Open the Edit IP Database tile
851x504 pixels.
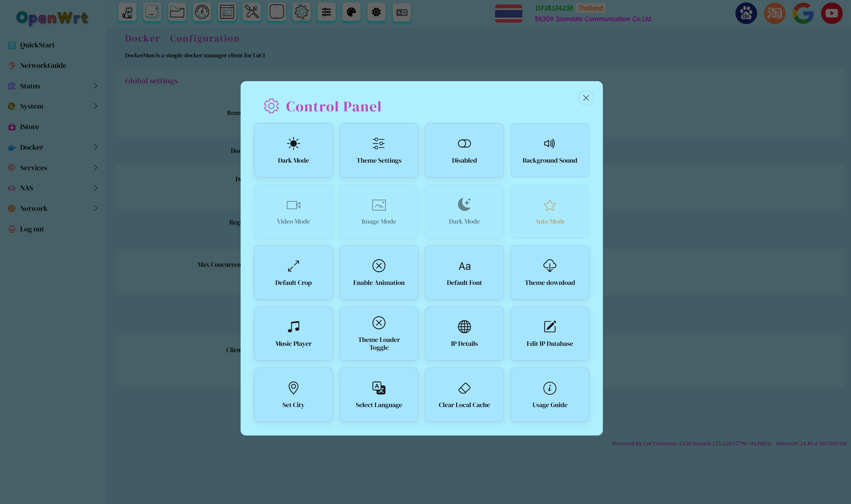click(550, 333)
